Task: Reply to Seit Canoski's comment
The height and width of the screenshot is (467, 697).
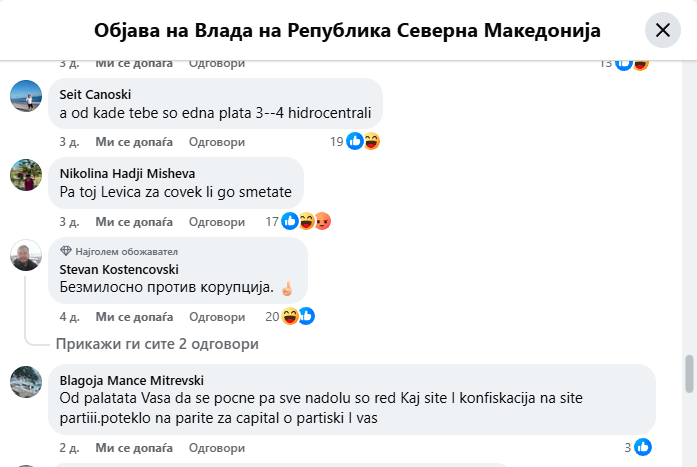Action: pos(217,142)
